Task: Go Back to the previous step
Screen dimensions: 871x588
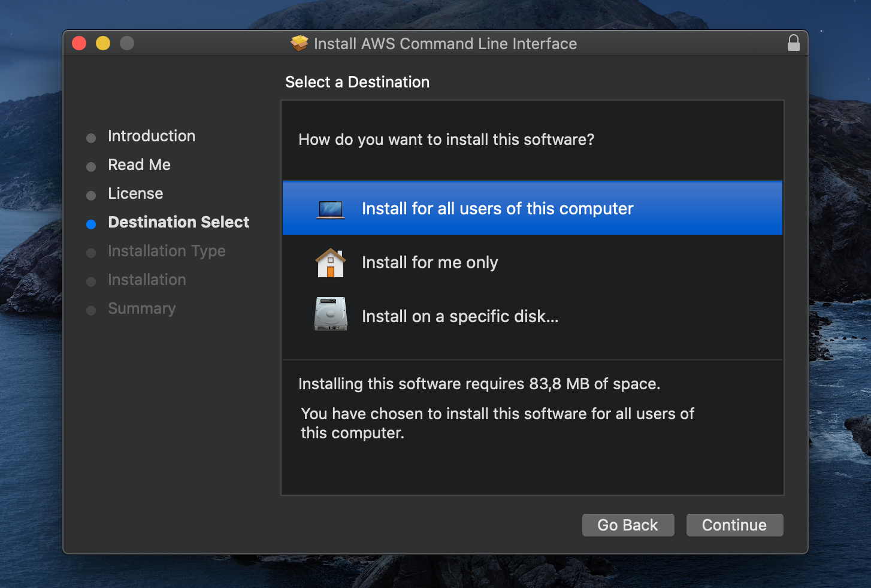Action: (628, 525)
